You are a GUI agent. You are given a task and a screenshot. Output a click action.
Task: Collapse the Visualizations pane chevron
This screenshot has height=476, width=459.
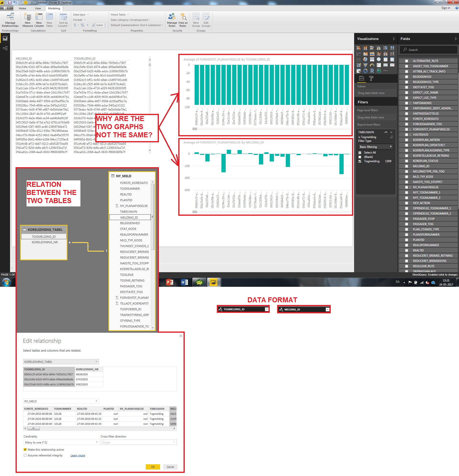(394, 39)
